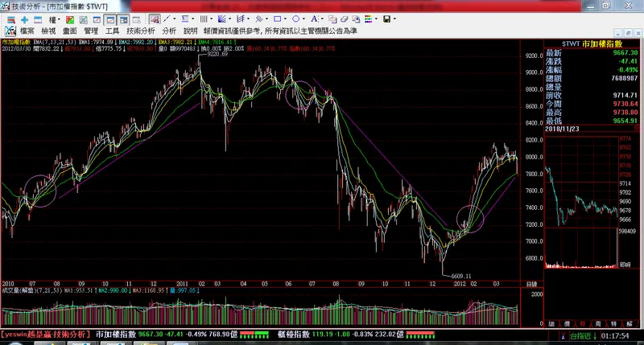Select the fan lines drawing tool
This screenshot has height=345, width=644.
click(x=222, y=18)
